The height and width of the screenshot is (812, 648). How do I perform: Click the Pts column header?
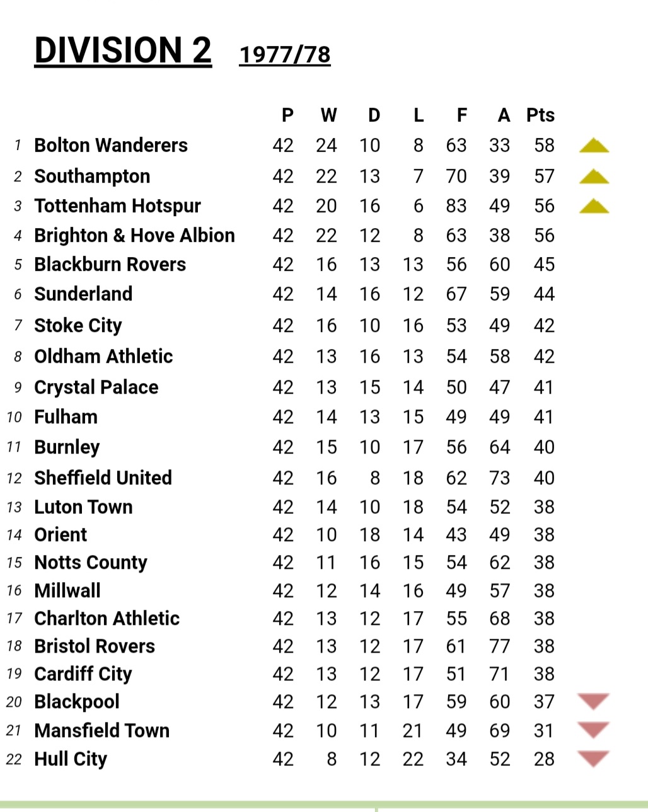coord(540,115)
